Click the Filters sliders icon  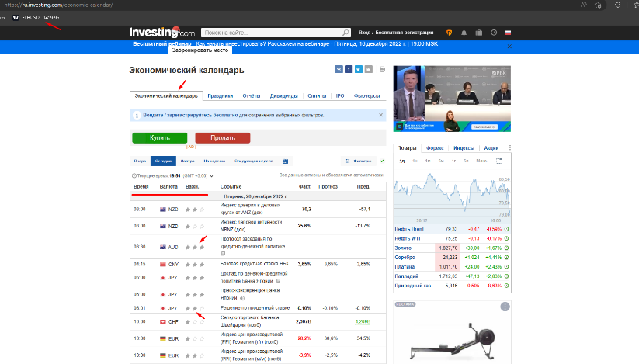[x=347, y=161]
